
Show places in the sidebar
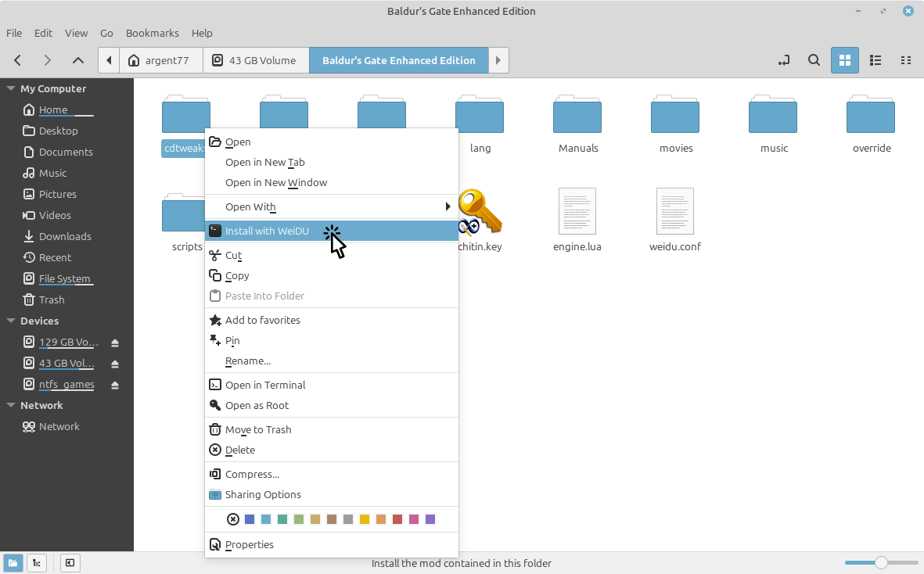pyautogui.click(x=13, y=563)
